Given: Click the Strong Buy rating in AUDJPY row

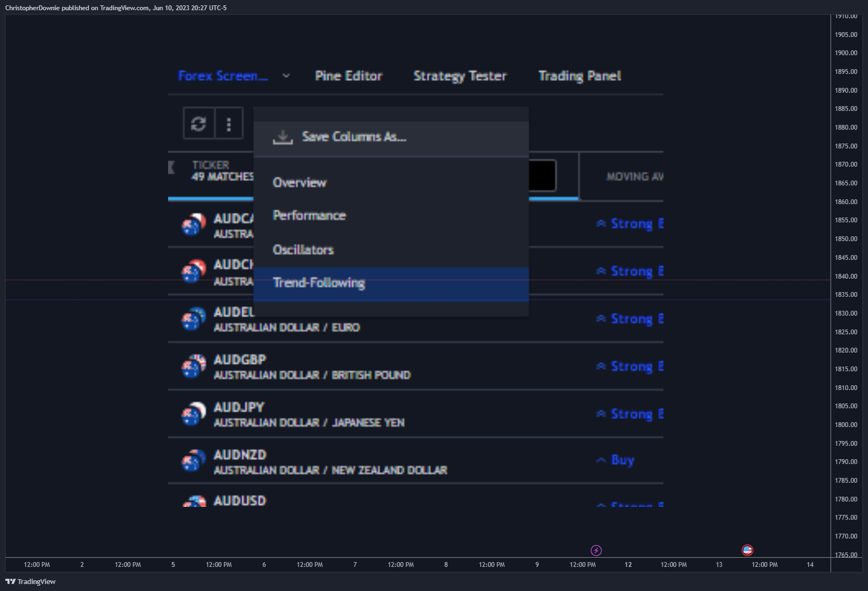Looking at the screenshot, I should [x=630, y=414].
